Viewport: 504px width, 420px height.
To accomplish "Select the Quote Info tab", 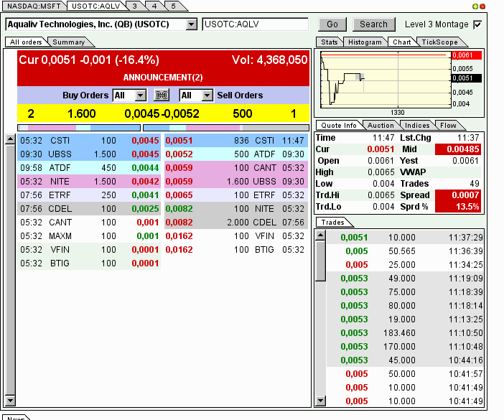I will click(x=339, y=126).
